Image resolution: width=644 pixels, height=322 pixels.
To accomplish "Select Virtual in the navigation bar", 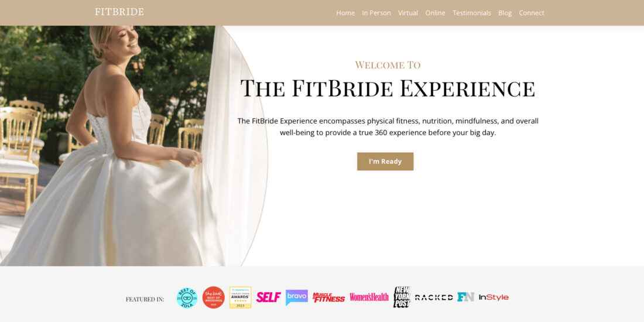I will click(408, 13).
